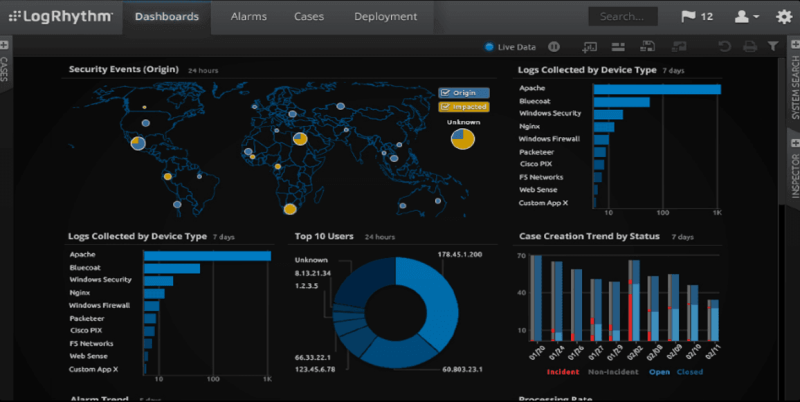The height and width of the screenshot is (402, 800).
Task: Click the add widget icon
Action: (588, 46)
